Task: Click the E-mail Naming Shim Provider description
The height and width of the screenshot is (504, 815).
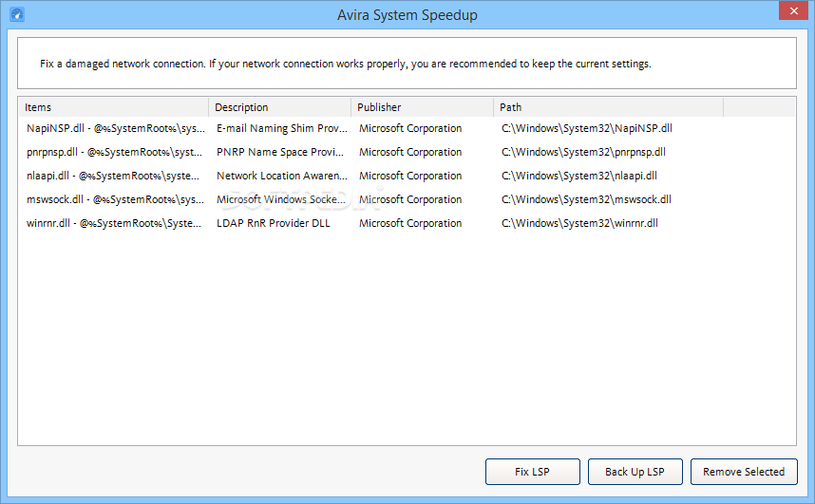Action: pos(282,128)
